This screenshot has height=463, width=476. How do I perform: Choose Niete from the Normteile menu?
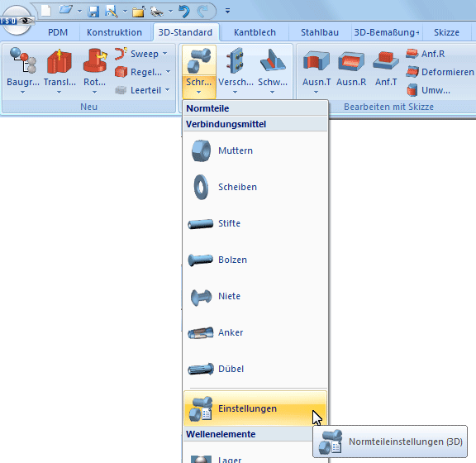coord(255,296)
